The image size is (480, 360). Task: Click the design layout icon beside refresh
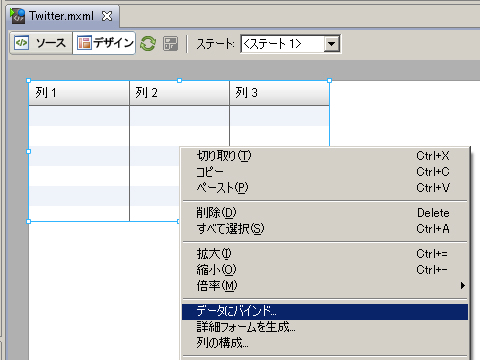tap(170, 44)
